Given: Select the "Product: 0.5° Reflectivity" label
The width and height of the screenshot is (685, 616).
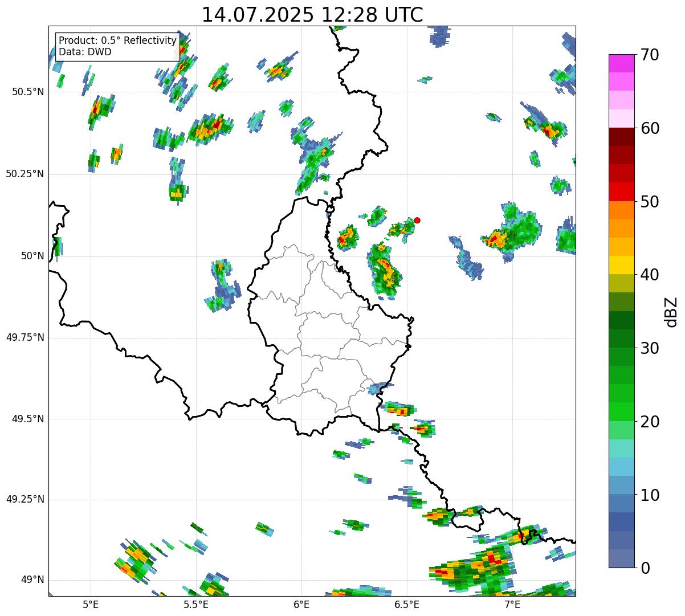Looking at the screenshot, I should point(117,41).
